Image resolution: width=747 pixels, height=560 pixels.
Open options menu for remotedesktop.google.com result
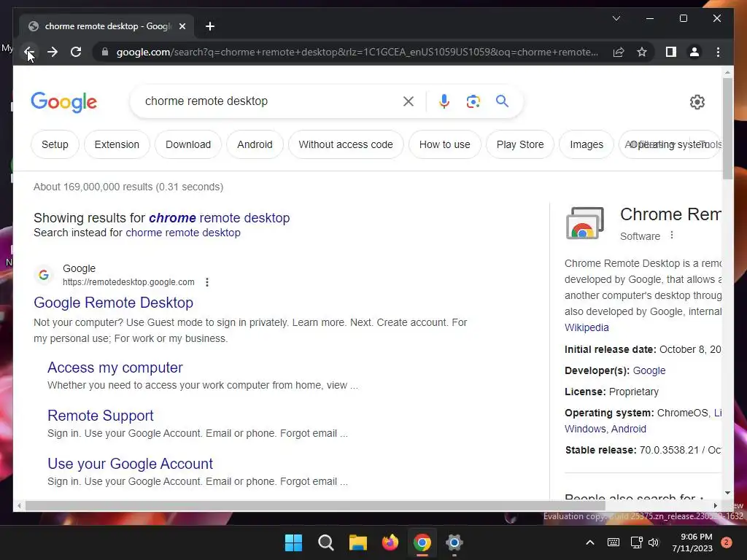206,282
